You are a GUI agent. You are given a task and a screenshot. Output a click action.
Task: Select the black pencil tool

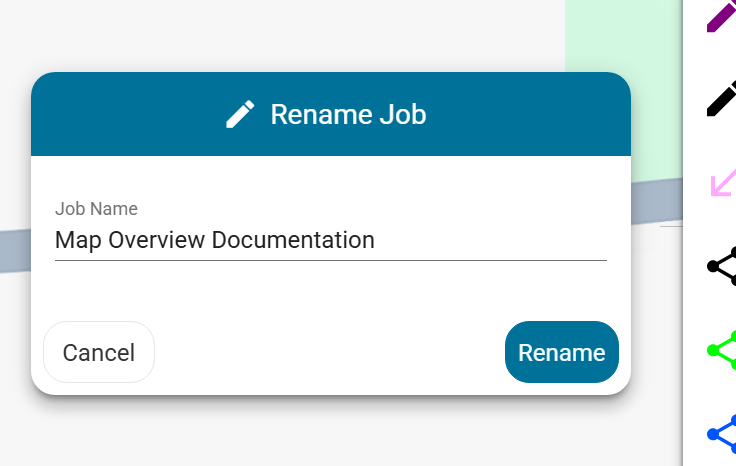click(x=721, y=99)
